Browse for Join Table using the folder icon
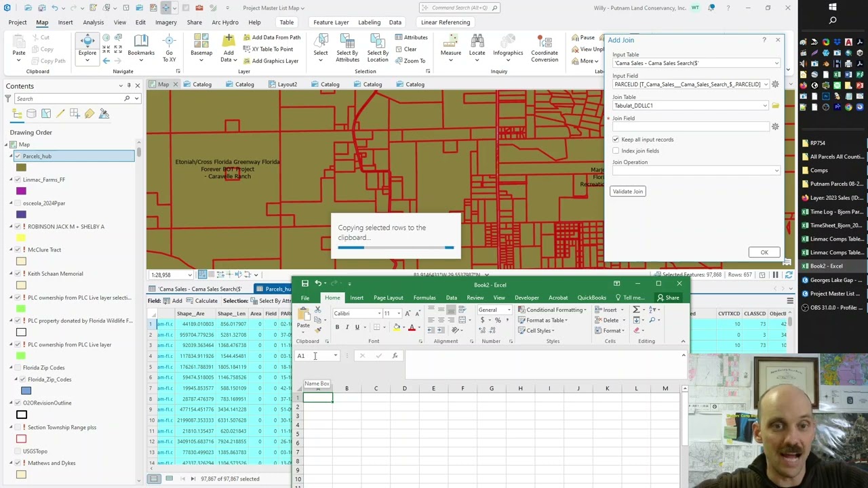 [775, 106]
